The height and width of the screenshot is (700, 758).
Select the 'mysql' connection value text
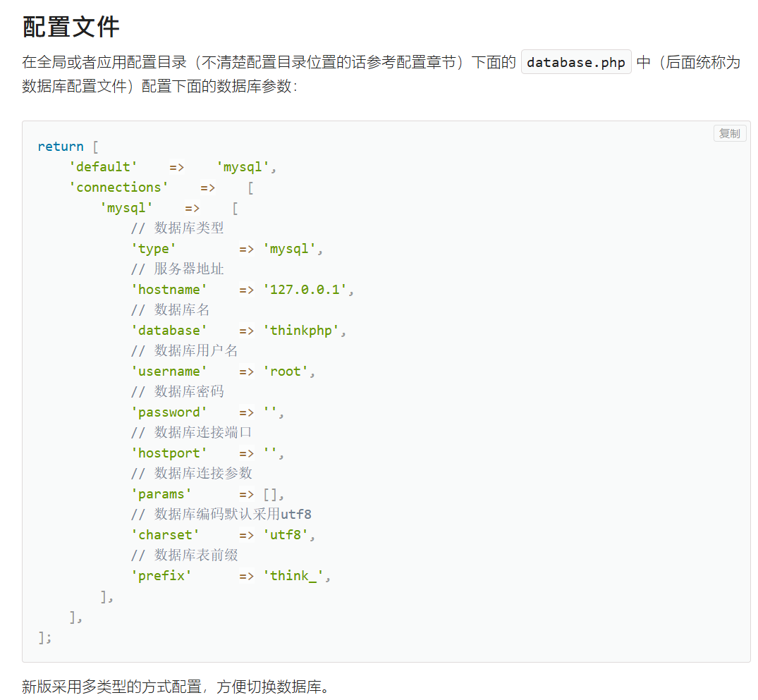242,166
